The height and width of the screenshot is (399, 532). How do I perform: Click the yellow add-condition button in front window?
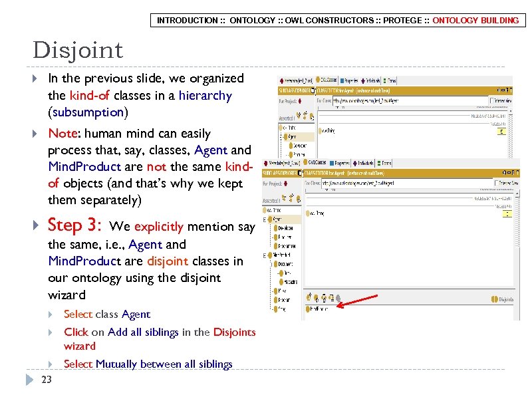[507, 213]
